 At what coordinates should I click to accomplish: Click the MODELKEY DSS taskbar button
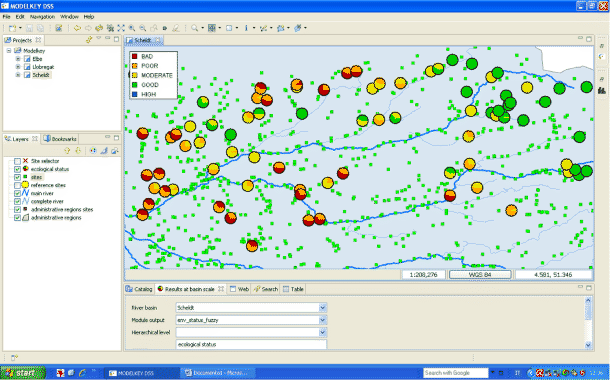click(x=143, y=373)
